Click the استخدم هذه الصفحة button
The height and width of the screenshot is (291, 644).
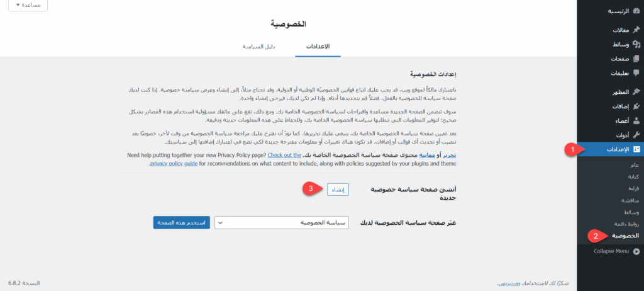point(182,223)
